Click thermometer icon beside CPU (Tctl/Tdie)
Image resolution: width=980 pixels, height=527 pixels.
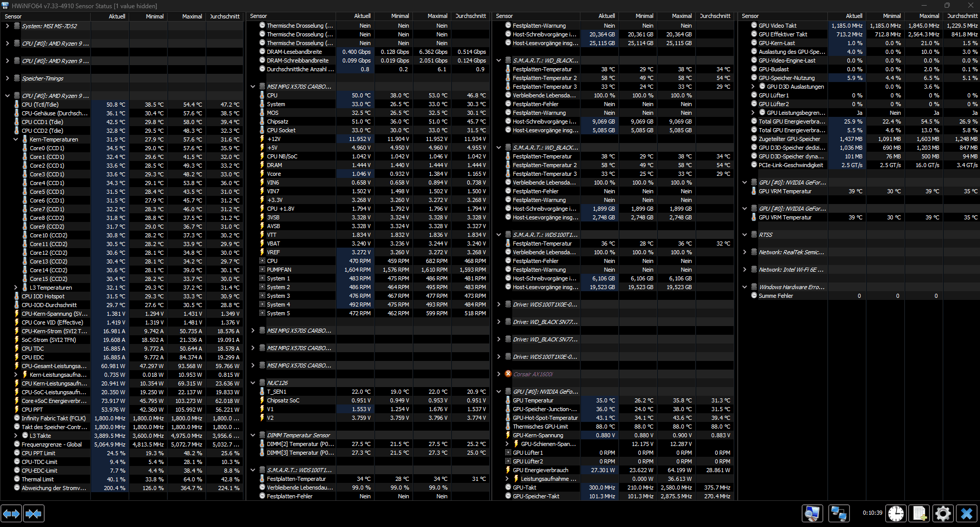point(16,105)
